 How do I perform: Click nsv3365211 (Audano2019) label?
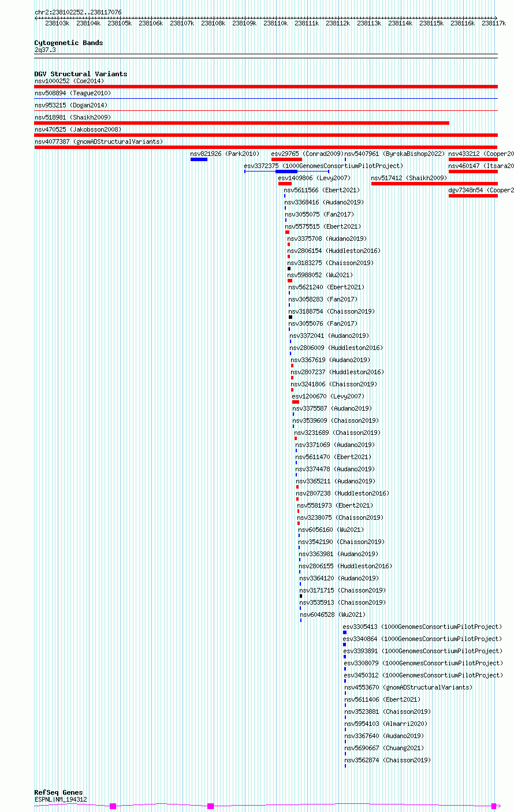(336, 481)
